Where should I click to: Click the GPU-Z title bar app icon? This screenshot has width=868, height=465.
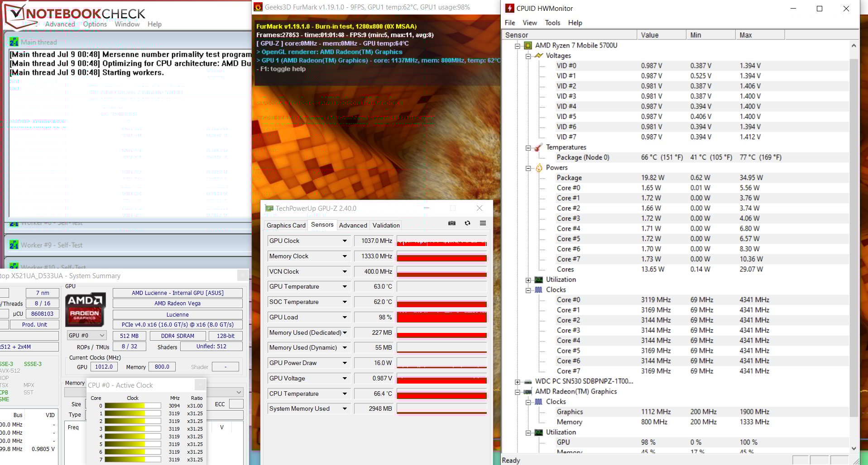[269, 208]
